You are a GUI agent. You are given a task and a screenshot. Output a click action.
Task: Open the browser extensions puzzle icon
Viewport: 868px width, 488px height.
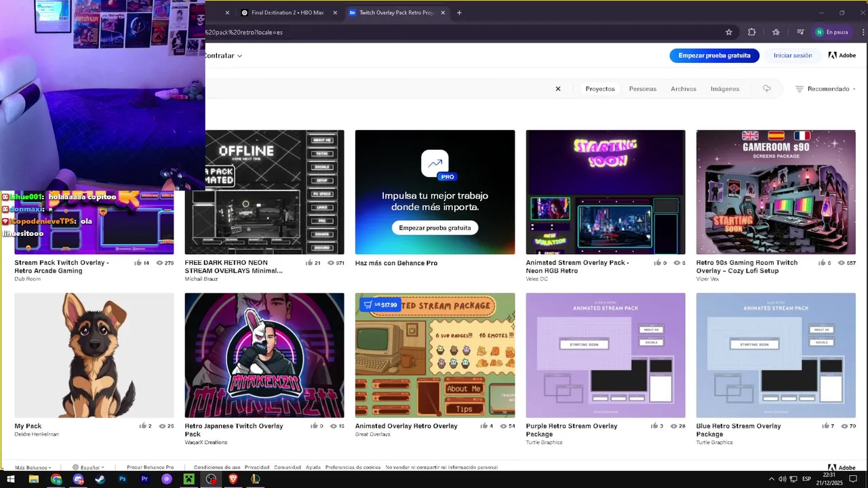pyautogui.click(x=751, y=32)
